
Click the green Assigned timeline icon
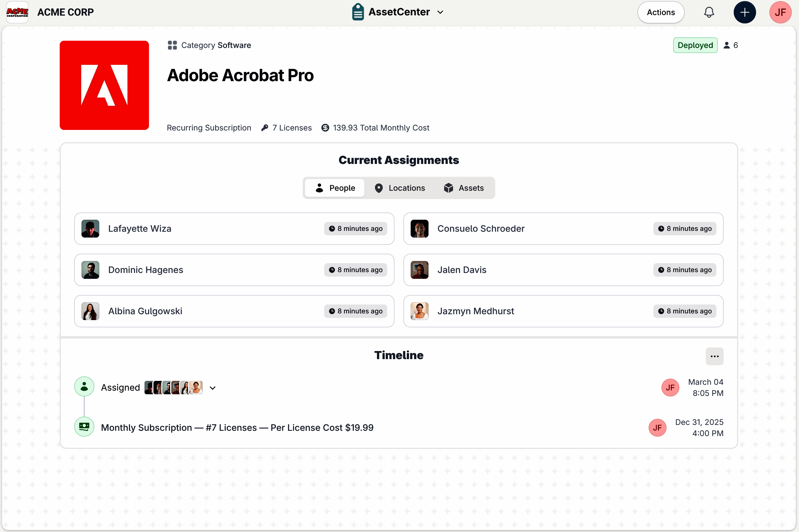[x=84, y=386]
